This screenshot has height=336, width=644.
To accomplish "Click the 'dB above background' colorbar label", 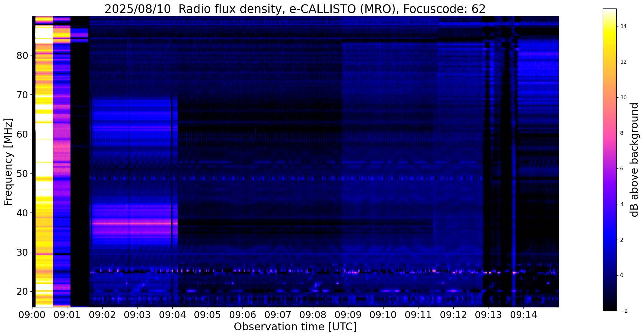I will click(635, 160).
